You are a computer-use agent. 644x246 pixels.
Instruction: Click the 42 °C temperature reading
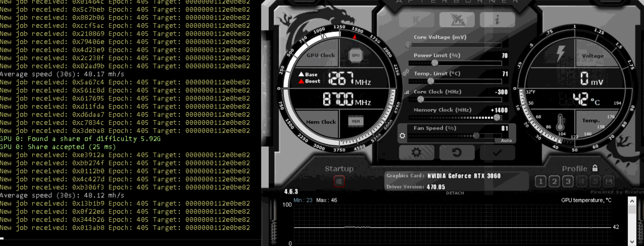pyautogui.click(x=586, y=99)
